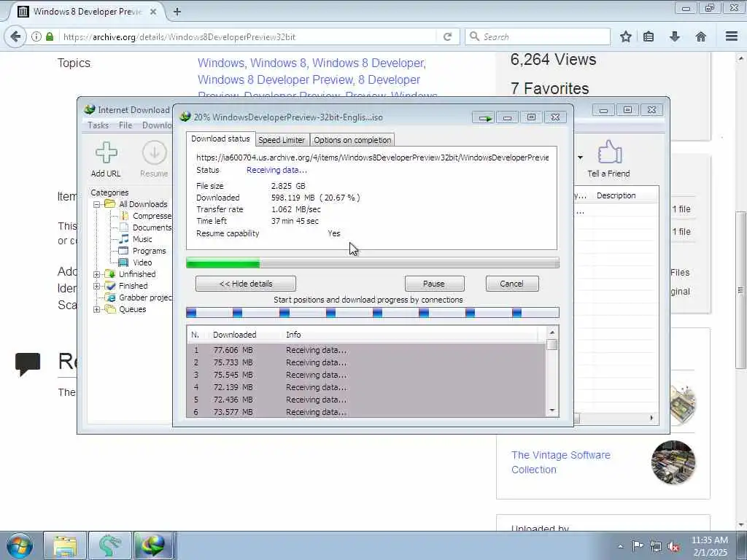
Task: Open the Windows Start button
Action: coord(20,545)
